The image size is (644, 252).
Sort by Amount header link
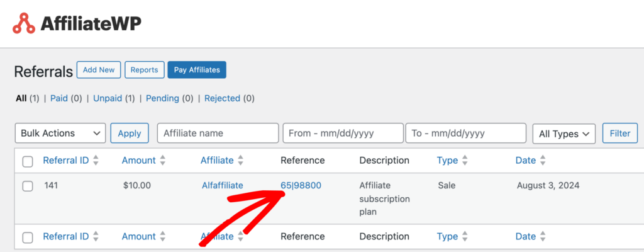[x=139, y=161]
